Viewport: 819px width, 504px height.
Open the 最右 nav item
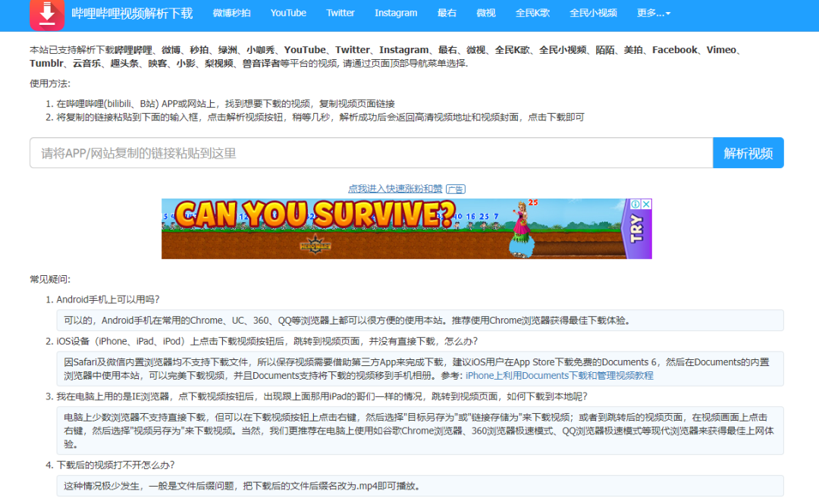click(447, 13)
